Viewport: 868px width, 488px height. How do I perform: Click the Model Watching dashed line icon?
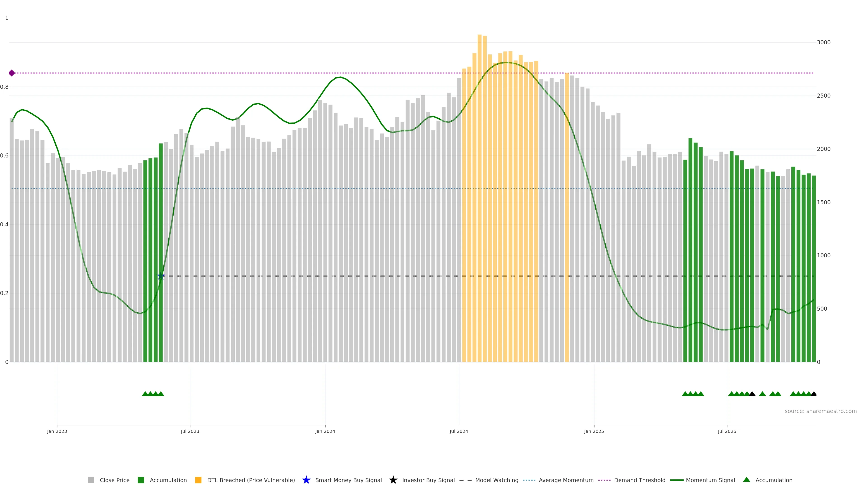(465, 480)
